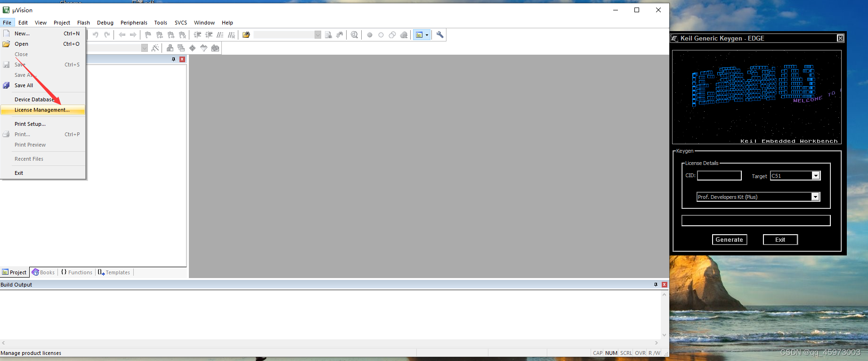Switch to the Project tab
Image resolution: width=868 pixels, height=361 pixels.
pyautogui.click(x=15, y=272)
